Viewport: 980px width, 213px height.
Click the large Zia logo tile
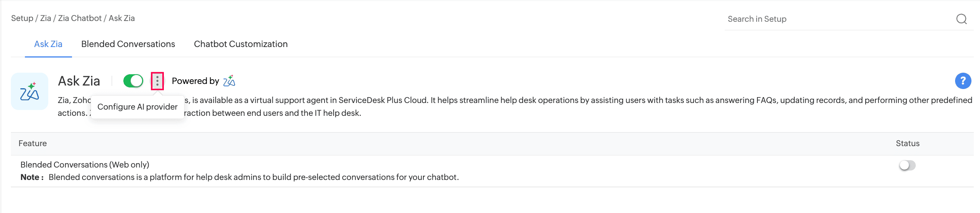(x=30, y=91)
